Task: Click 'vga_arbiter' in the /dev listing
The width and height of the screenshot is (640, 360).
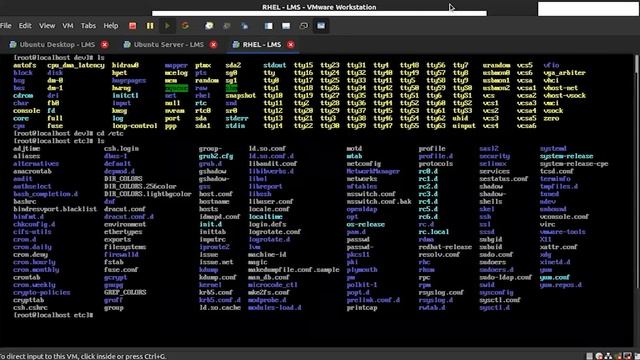Action: point(564,73)
